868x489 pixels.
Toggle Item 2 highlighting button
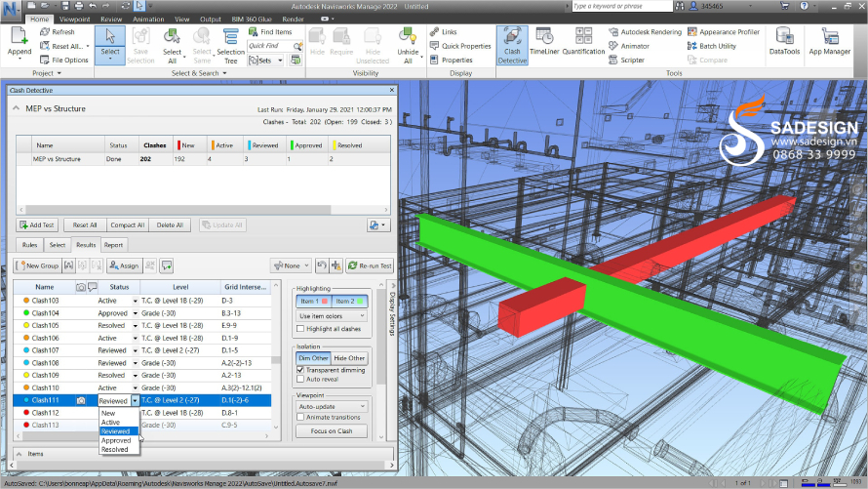click(349, 302)
